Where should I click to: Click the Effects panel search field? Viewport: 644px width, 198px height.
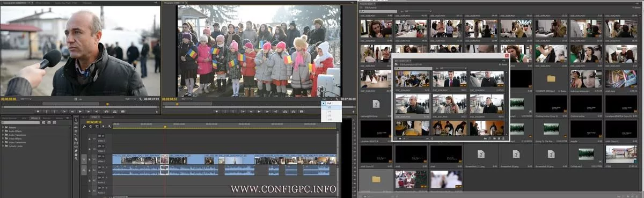20,123
